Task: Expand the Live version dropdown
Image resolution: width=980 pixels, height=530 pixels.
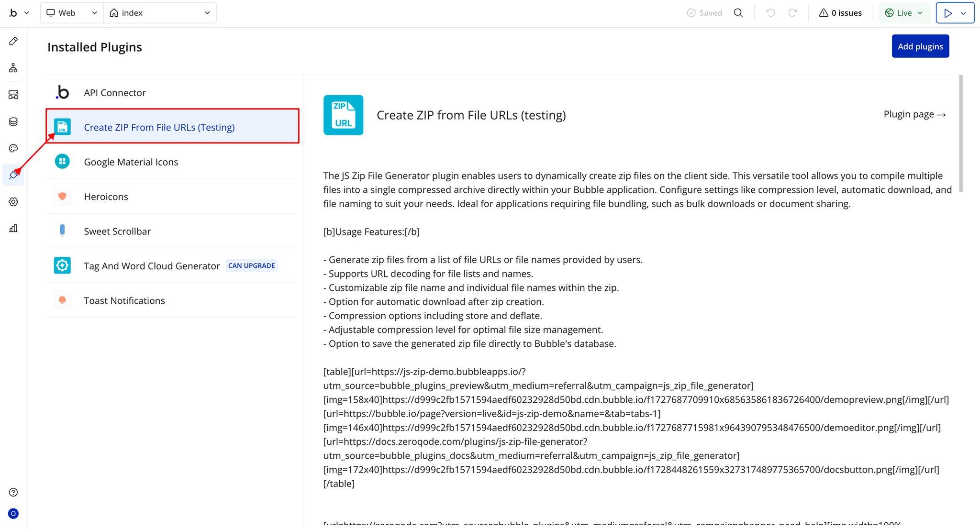Action: point(904,13)
